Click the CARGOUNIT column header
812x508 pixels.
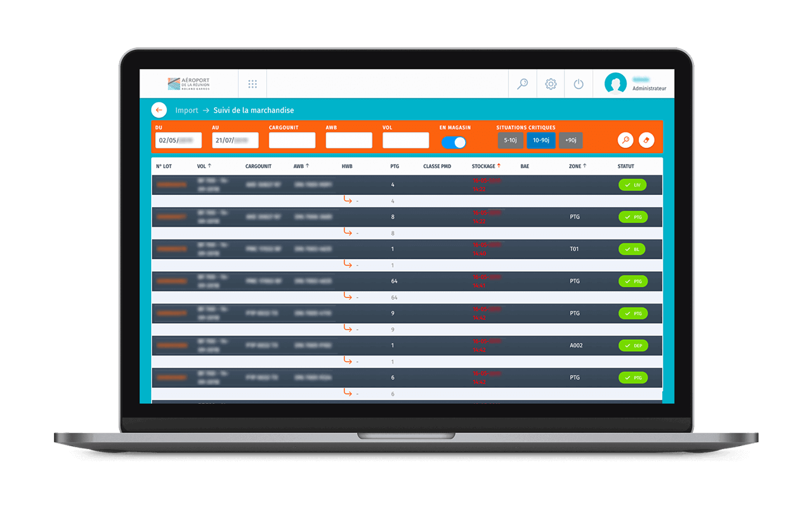pos(258,166)
